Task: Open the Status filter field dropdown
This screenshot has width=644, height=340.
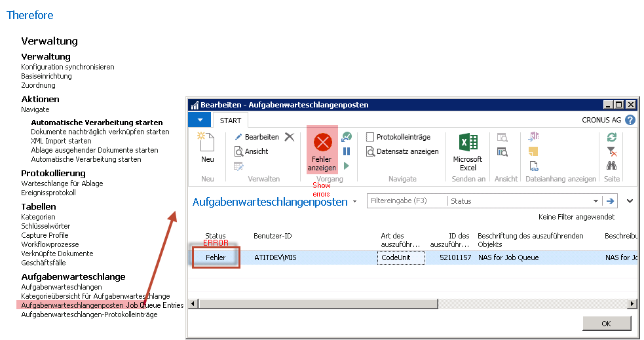Action: pyautogui.click(x=596, y=201)
